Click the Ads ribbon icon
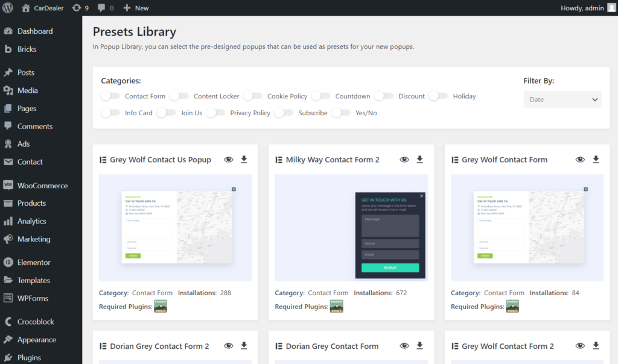This screenshot has width=618, height=364. [x=8, y=144]
